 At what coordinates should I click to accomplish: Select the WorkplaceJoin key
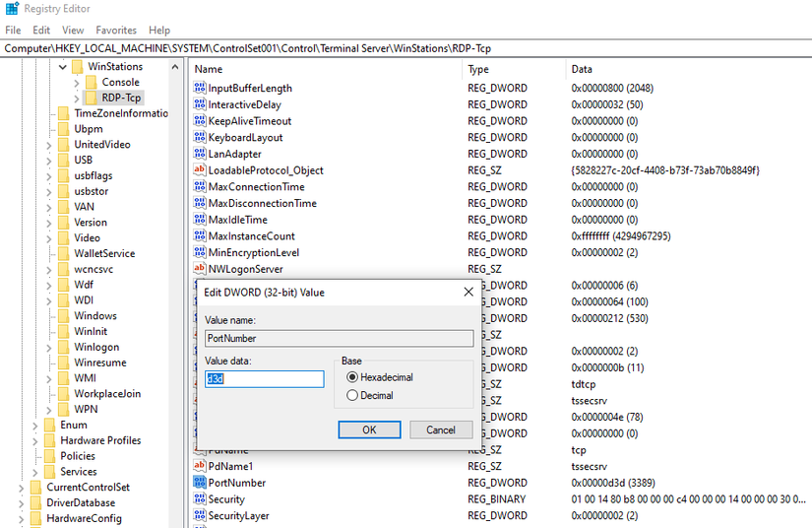pos(107,394)
